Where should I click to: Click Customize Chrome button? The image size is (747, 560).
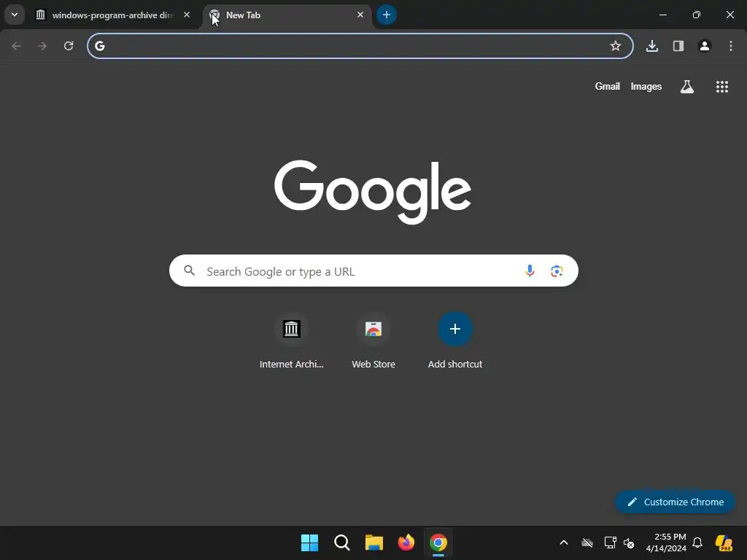point(675,502)
